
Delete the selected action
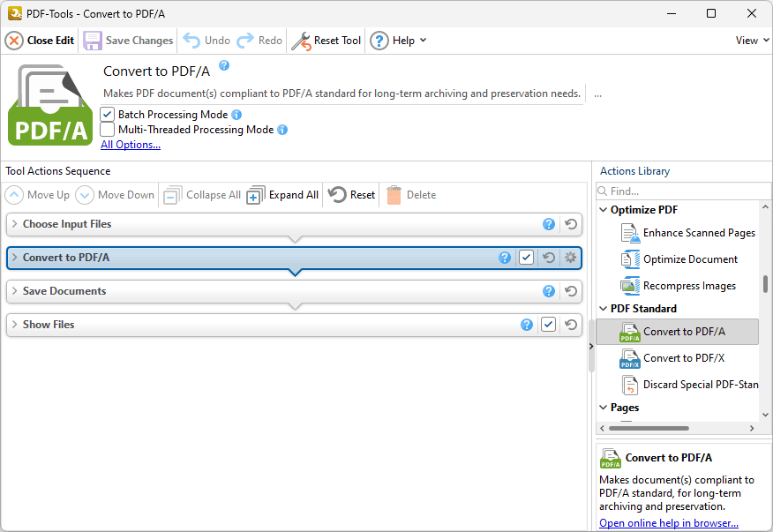click(x=411, y=195)
